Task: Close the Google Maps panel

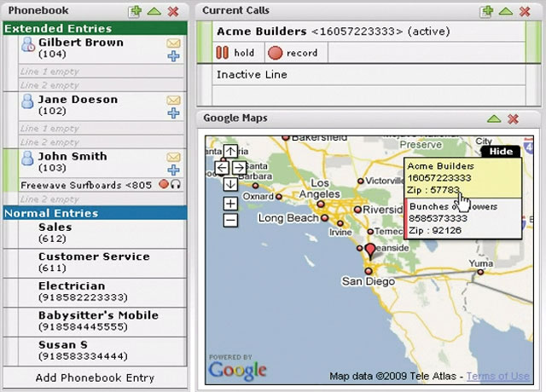Action: click(x=513, y=119)
